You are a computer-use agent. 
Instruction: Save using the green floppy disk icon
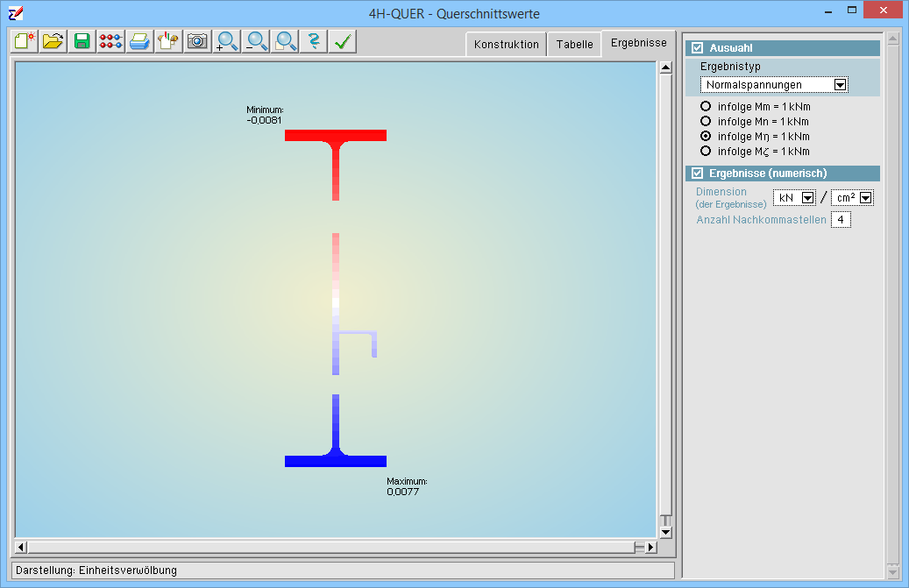(x=82, y=41)
